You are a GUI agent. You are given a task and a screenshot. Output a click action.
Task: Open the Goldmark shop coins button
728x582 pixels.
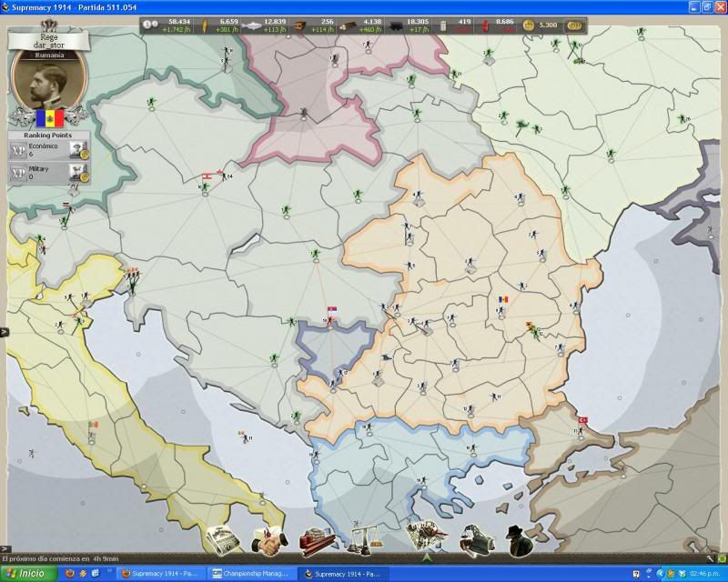[574, 25]
